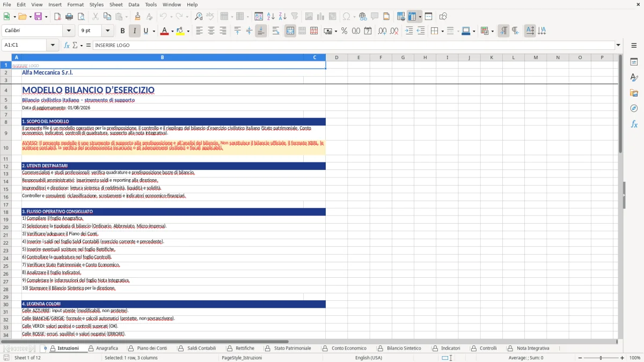Open Find & Replace tool
644x362 pixels.
pos(199,17)
